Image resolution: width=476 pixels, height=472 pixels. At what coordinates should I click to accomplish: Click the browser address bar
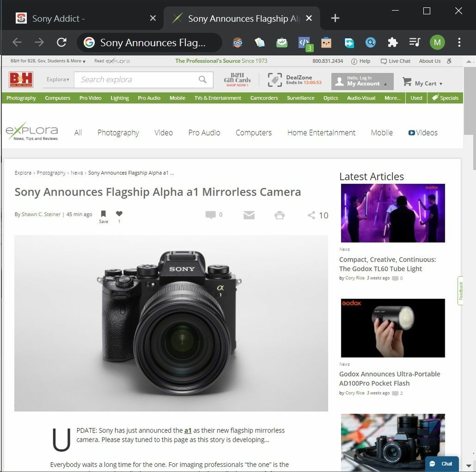tap(149, 42)
